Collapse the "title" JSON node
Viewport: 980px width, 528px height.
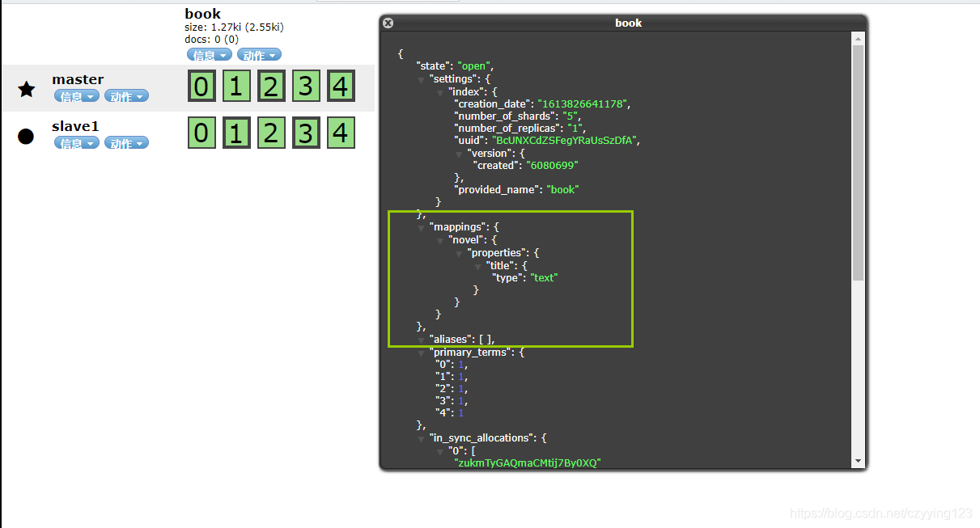click(x=477, y=265)
